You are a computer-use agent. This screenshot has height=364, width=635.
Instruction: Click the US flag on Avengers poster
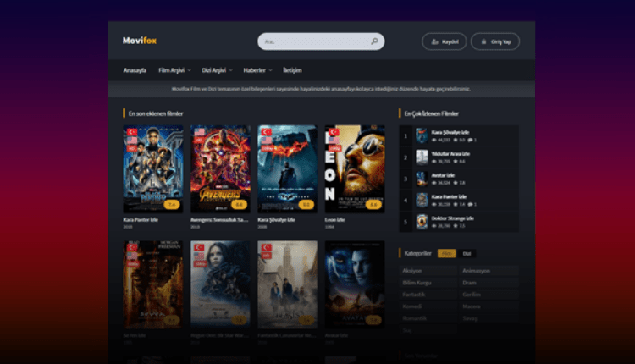(199, 132)
